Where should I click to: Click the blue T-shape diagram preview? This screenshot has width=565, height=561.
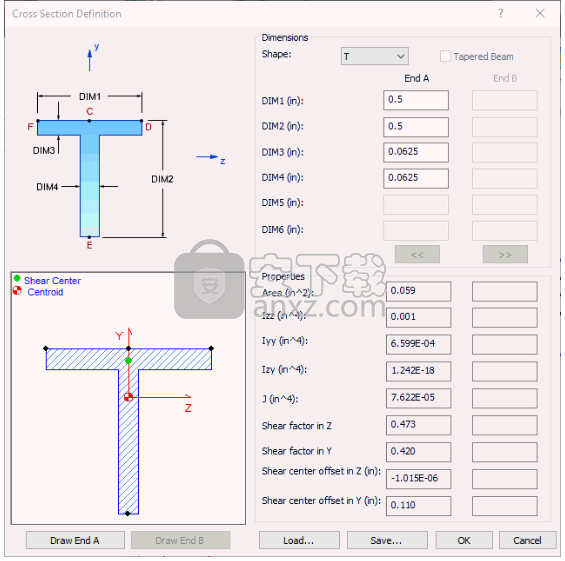pyautogui.click(x=90, y=178)
